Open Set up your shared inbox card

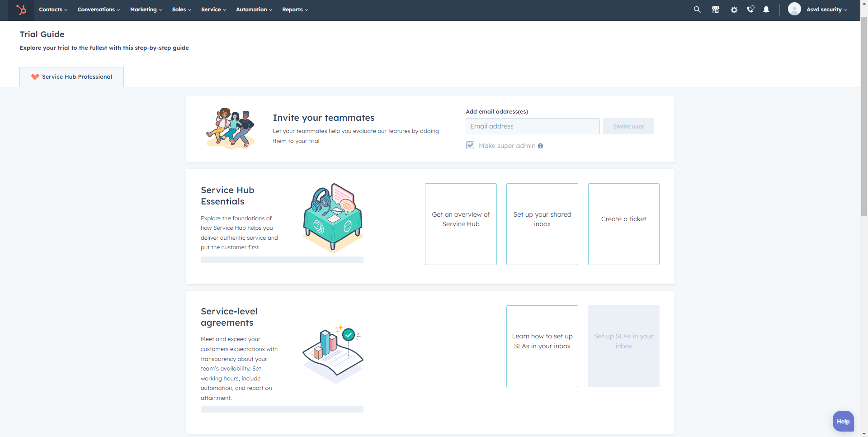[542, 224]
